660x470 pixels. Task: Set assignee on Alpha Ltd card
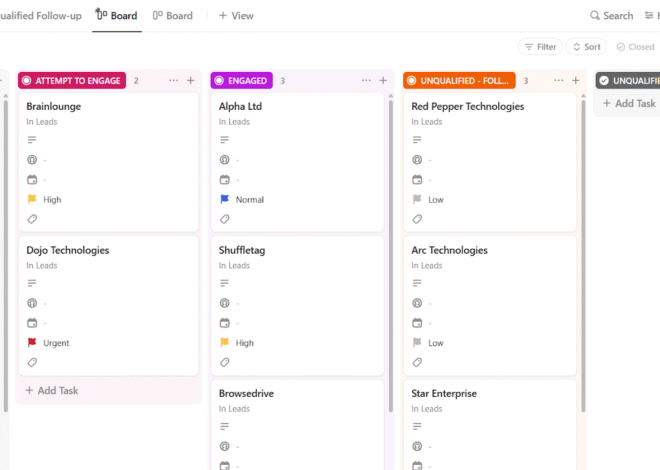click(224, 160)
